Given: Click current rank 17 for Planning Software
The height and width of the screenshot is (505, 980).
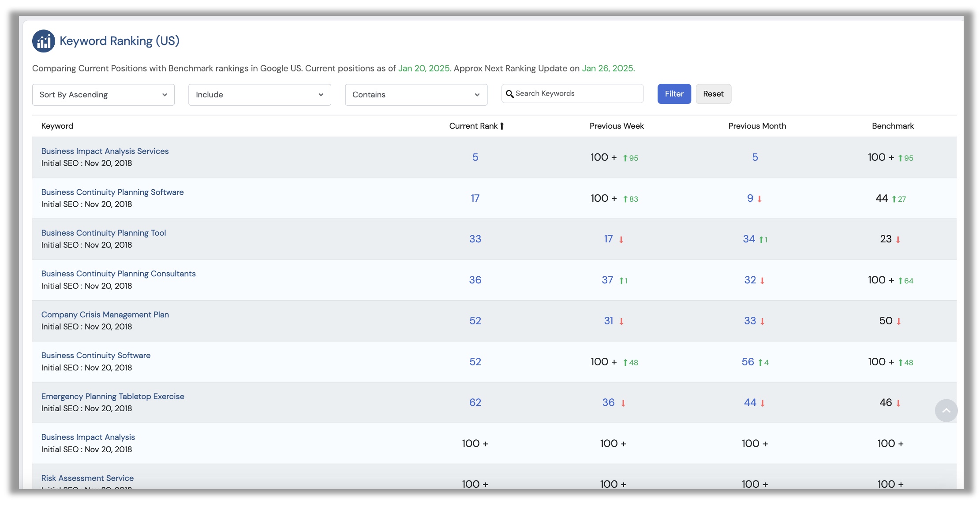Looking at the screenshot, I should [x=475, y=198].
